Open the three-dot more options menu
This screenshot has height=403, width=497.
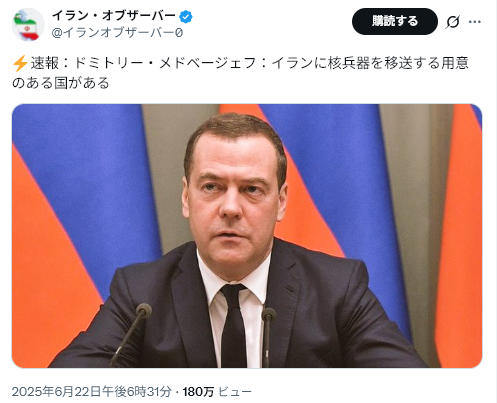click(x=475, y=22)
